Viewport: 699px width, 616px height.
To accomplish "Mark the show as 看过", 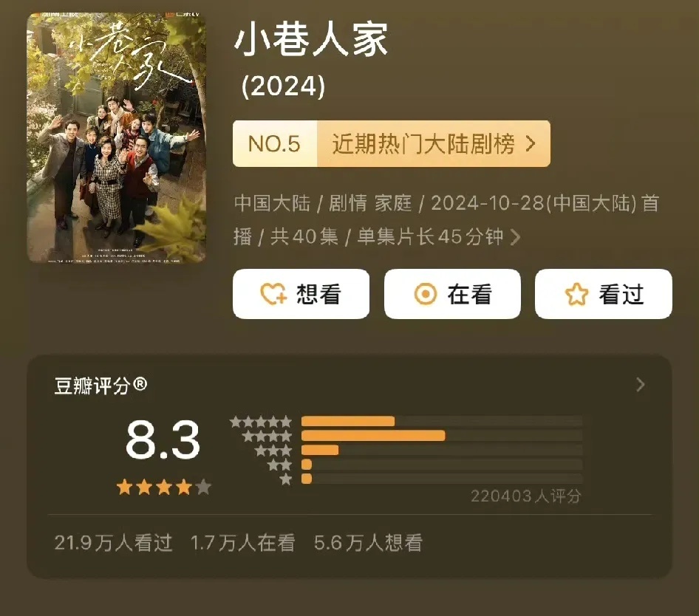I will [x=603, y=294].
